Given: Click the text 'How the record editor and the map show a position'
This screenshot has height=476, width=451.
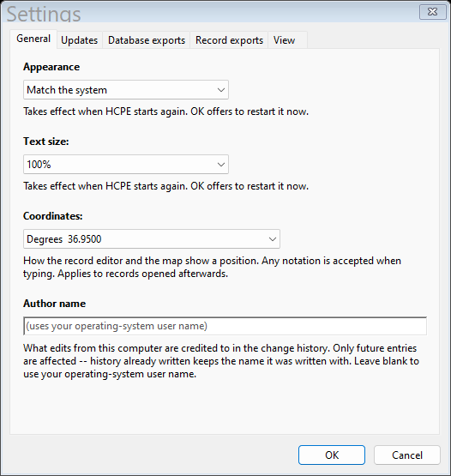Looking at the screenshot, I should click(141, 261).
